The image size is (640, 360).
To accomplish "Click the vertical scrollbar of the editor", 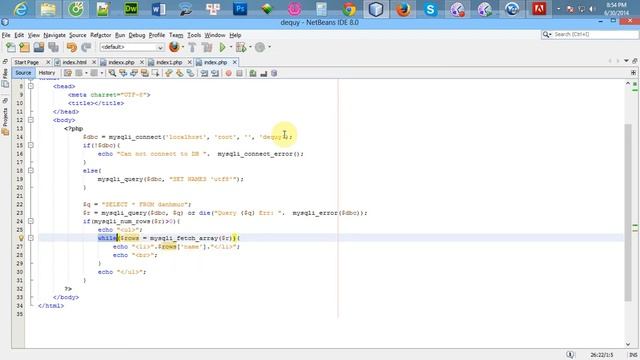I will pyautogui.click(x=628, y=212).
